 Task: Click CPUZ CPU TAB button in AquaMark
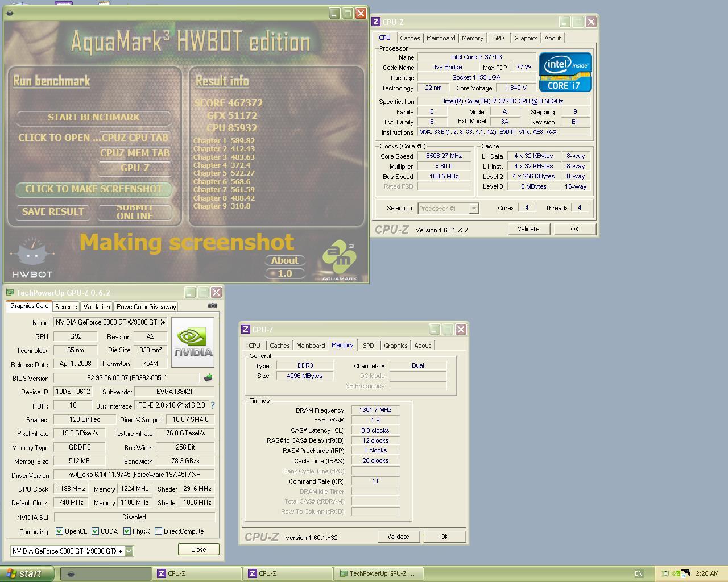point(135,138)
